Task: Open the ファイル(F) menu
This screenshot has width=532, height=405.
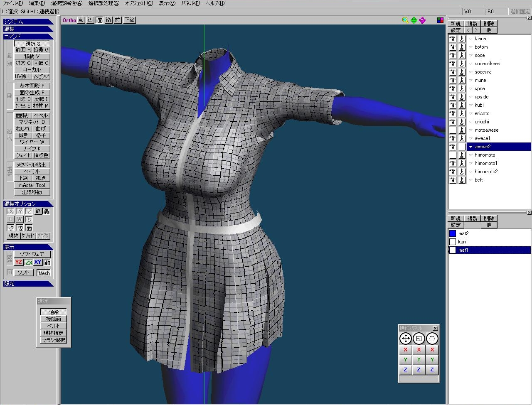Action: coord(12,3)
